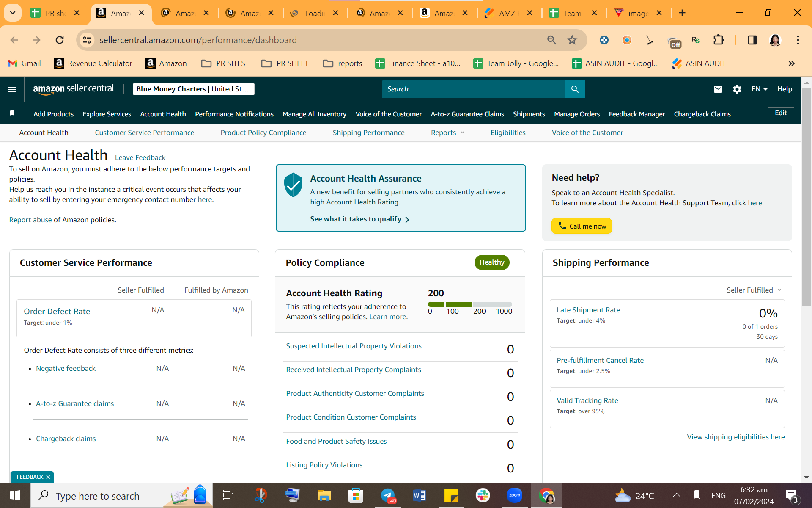Reload the page with the browser refresh icon

click(x=60, y=40)
